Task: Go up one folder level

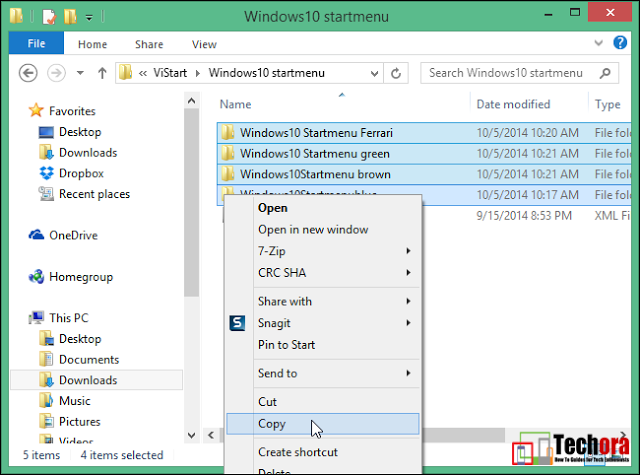Action: [x=102, y=73]
